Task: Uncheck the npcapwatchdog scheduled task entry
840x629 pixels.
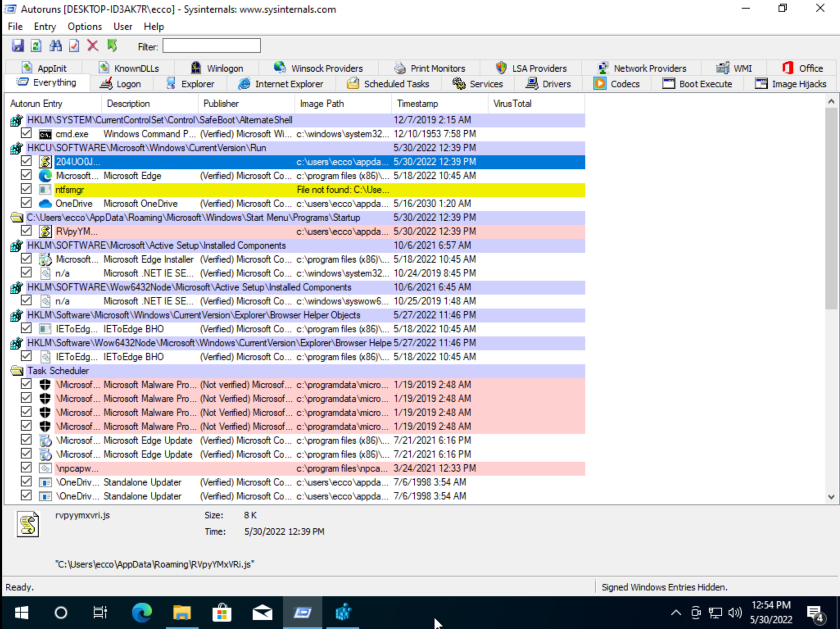Action: tap(26, 468)
